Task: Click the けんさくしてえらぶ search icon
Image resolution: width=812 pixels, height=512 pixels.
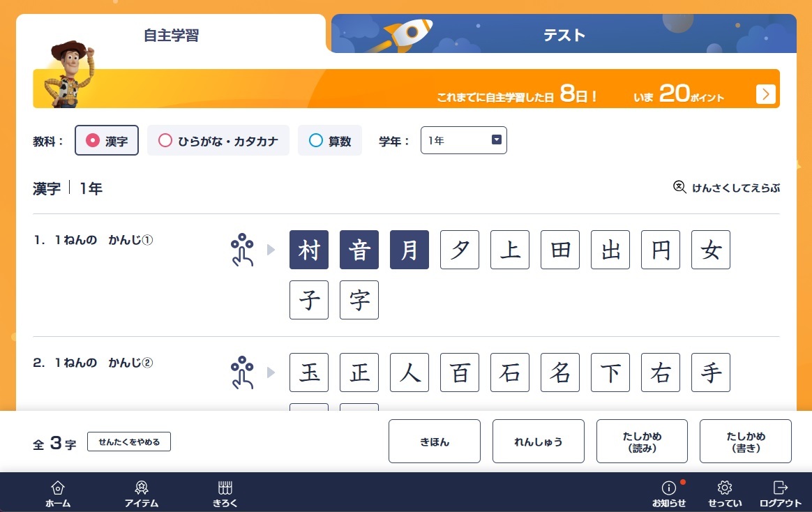Action: pos(679,187)
